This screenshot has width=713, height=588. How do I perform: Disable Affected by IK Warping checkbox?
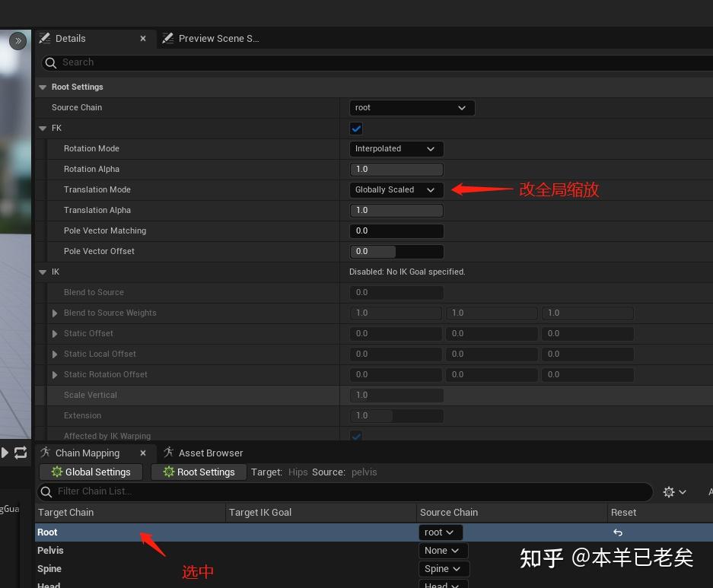coord(355,436)
